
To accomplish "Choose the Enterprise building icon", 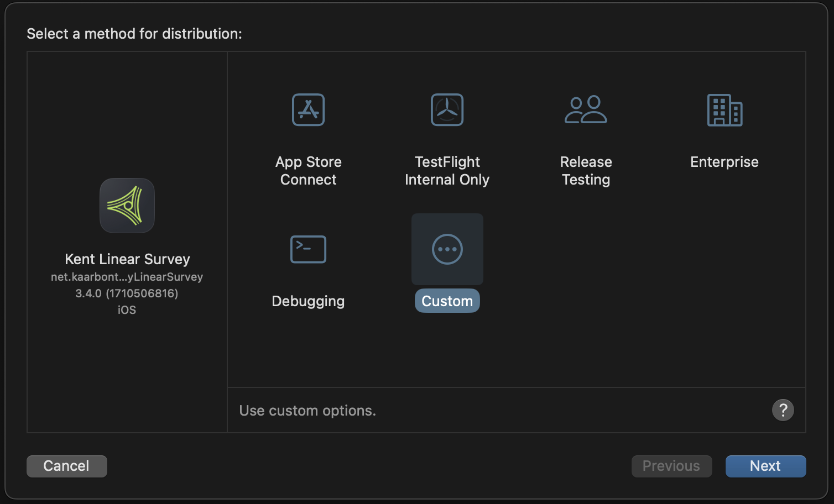I will (724, 109).
